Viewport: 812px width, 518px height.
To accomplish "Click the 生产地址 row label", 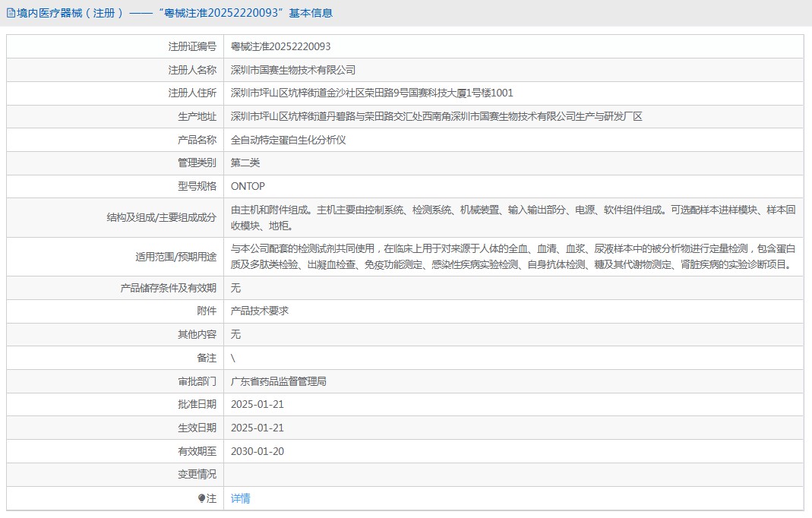I will (x=196, y=116).
